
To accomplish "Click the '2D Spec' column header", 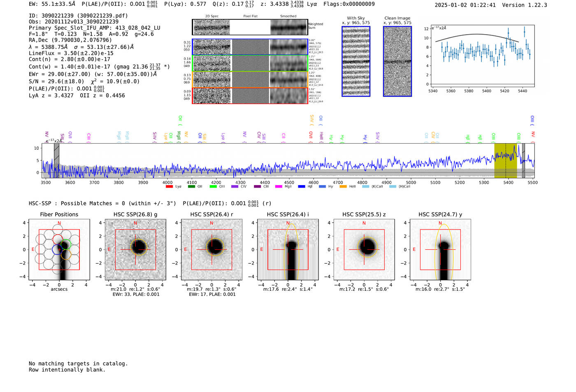I will pos(212,16).
